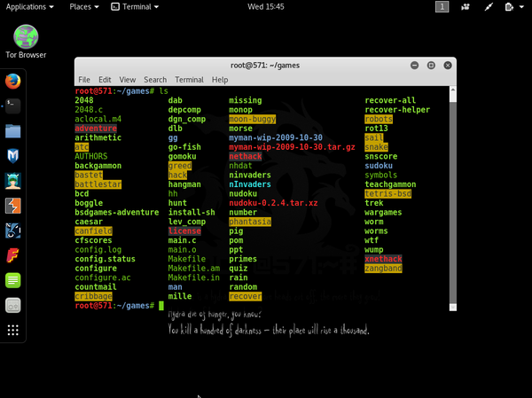Image resolution: width=532 pixels, height=398 pixels.
Task: Close the terminal window
Action: pos(448,65)
